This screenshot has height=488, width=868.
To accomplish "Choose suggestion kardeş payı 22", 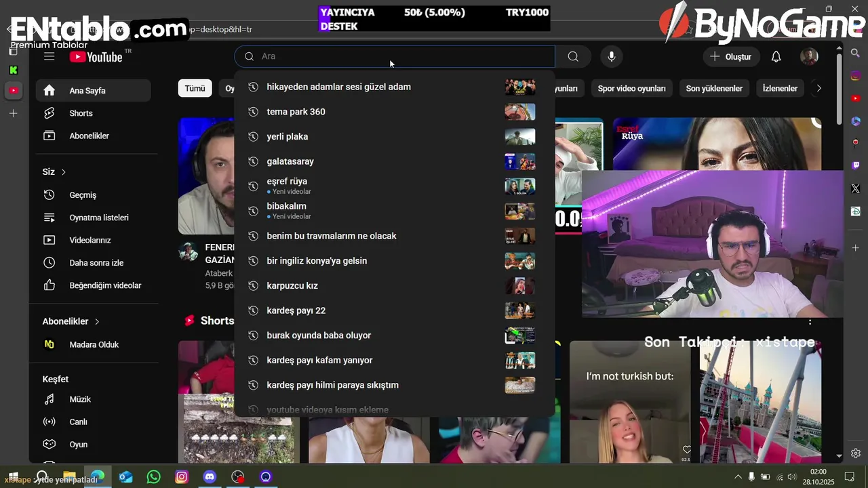I will pos(395,310).
